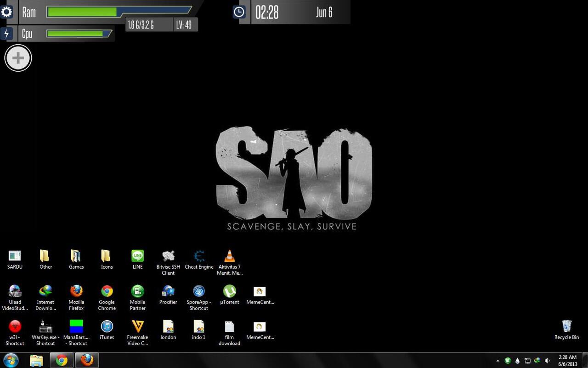Select the london file icon
588x368 pixels.
(x=168, y=330)
